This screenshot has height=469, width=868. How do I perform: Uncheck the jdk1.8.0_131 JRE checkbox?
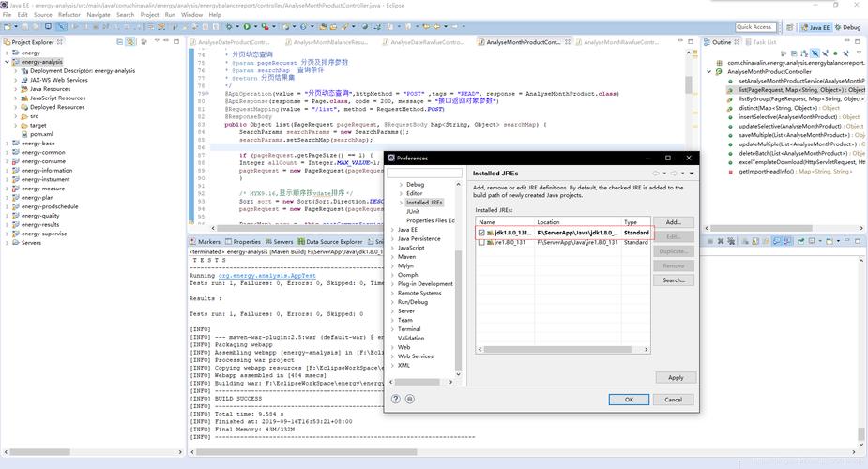click(481, 233)
